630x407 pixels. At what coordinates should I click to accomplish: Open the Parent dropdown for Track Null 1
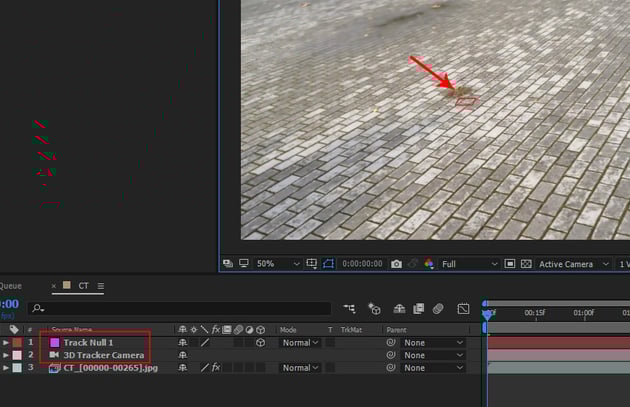pos(433,343)
